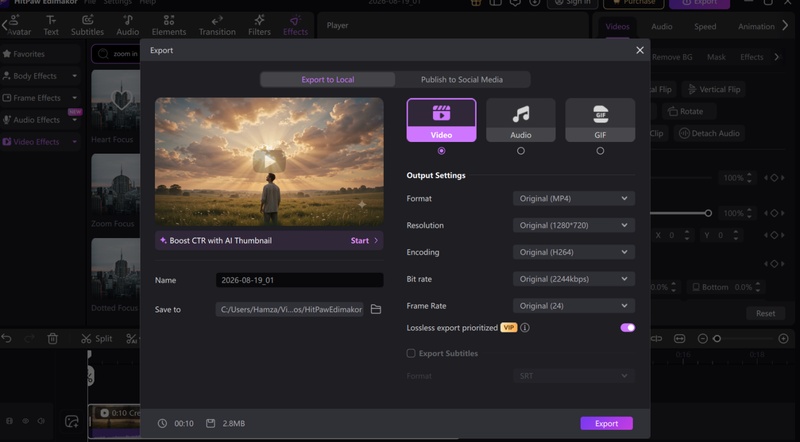This screenshot has width=800, height=442.
Task: Open the Text tool in toolbar
Action: coord(51,26)
